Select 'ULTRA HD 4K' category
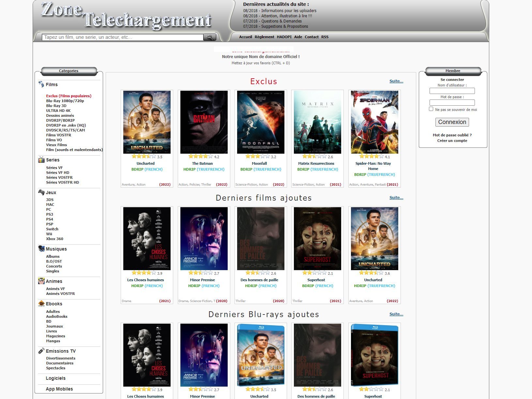 (58, 111)
